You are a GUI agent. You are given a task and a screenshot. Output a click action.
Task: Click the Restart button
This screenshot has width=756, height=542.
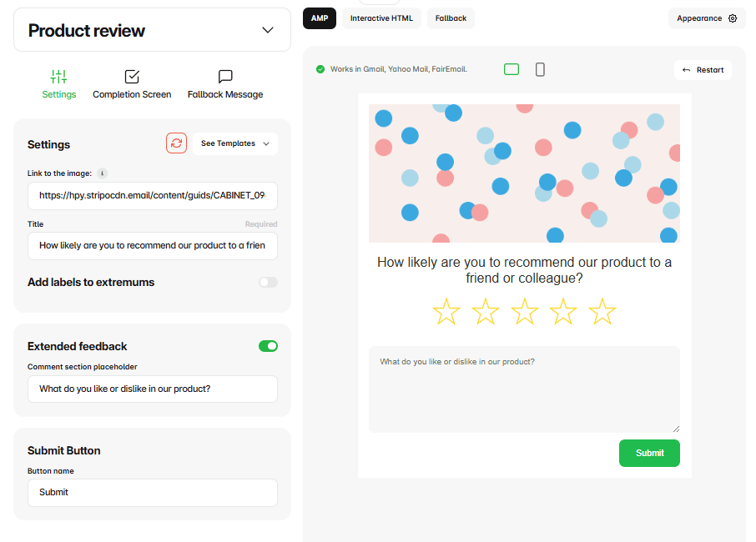click(x=703, y=69)
